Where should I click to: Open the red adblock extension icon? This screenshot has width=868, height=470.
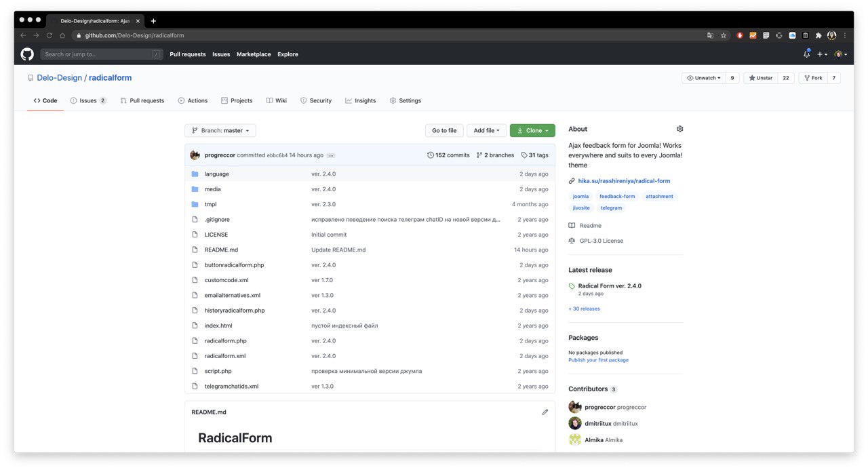click(x=740, y=35)
